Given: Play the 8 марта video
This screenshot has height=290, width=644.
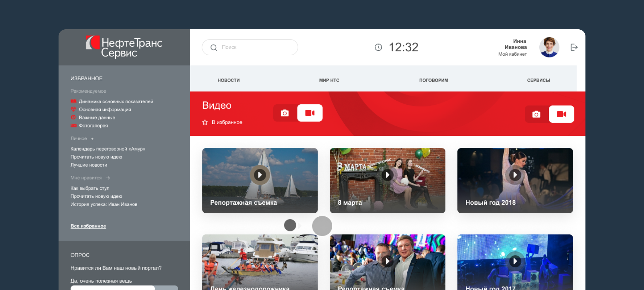Looking at the screenshot, I should click(x=387, y=175).
